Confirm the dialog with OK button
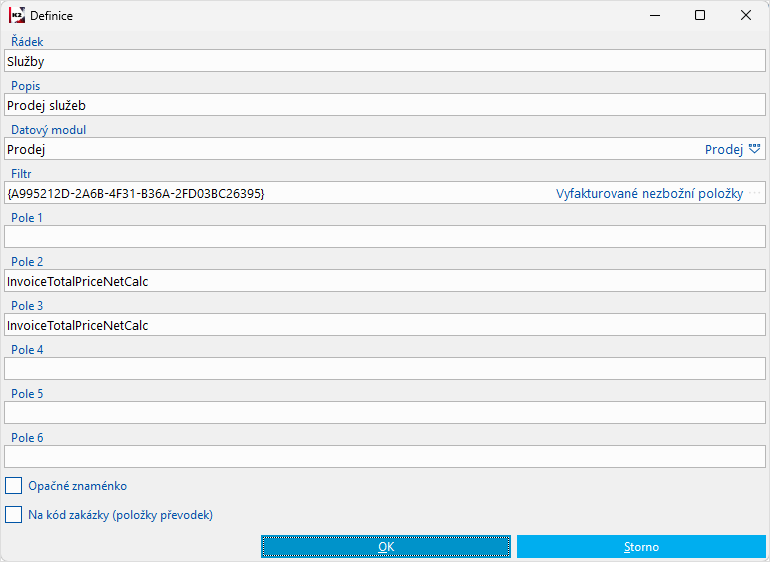 [386, 546]
